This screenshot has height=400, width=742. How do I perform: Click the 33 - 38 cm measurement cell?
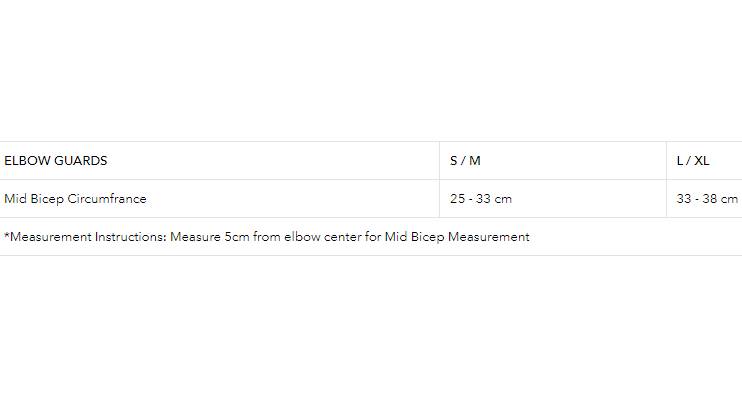(x=707, y=199)
